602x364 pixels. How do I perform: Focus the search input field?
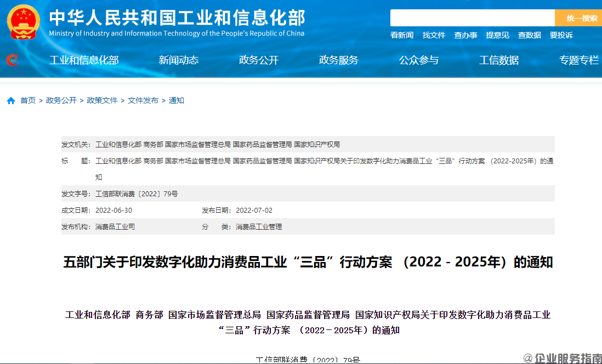point(473,18)
